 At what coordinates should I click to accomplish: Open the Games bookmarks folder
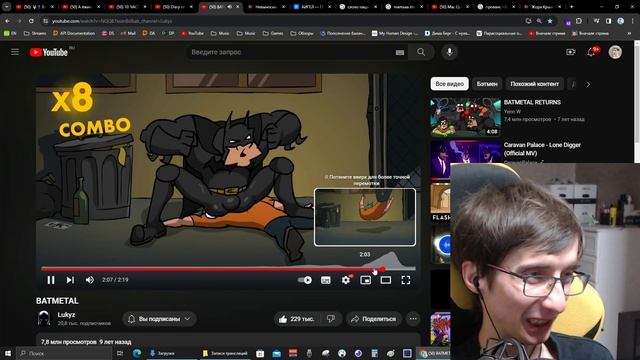point(273,33)
